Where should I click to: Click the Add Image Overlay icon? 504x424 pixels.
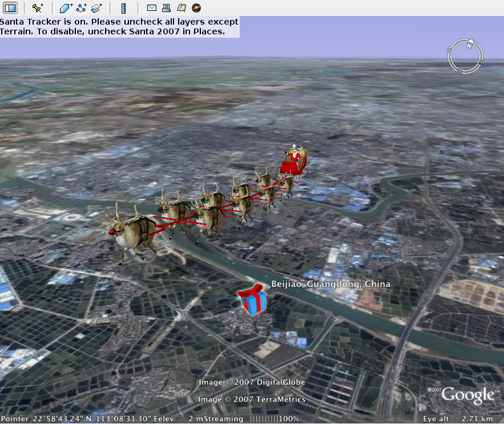pos(97,8)
